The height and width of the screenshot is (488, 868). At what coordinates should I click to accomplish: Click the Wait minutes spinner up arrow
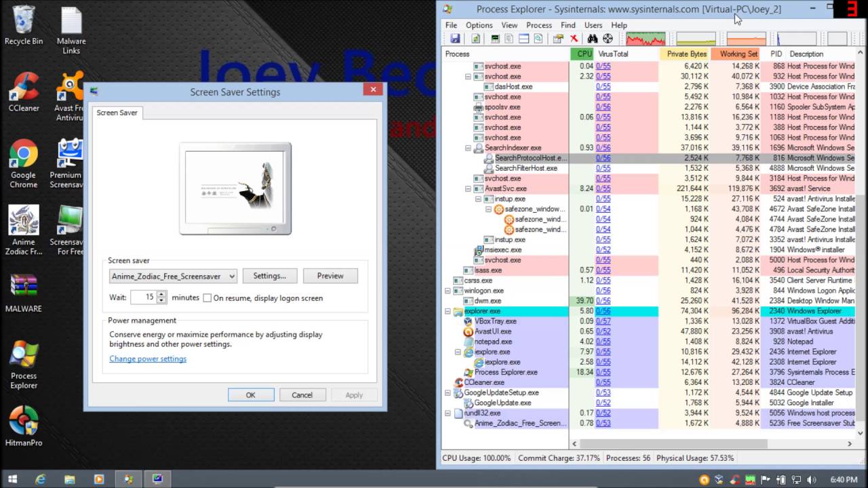click(x=161, y=294)
